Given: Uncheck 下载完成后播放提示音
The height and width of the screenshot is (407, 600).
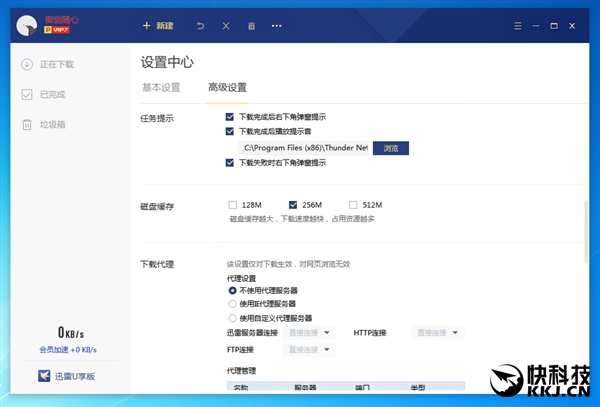Looking at the screenshot, I should pos(230,131).
